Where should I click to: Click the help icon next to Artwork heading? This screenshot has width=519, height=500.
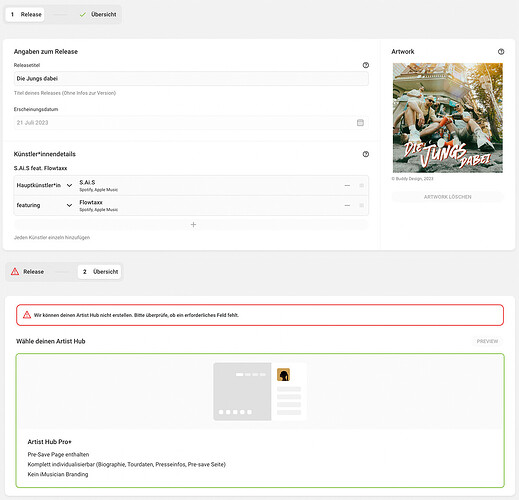click(x=501, y=52)
